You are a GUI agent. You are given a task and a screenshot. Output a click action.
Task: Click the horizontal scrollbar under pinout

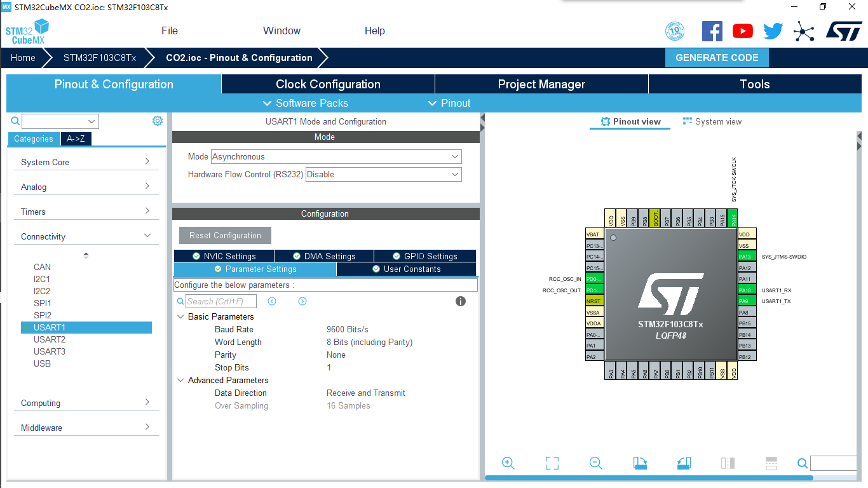[649, 478]
